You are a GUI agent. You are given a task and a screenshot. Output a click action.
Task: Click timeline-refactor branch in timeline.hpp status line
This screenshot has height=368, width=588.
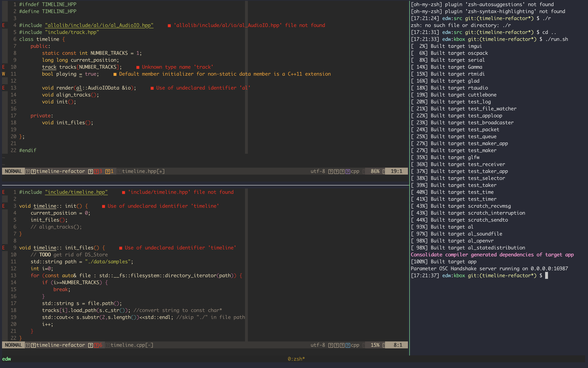tap(60, 171)
